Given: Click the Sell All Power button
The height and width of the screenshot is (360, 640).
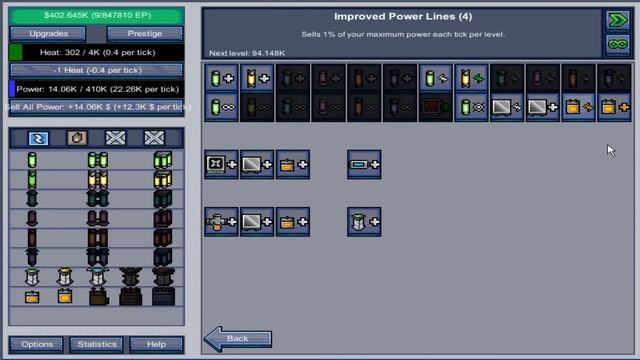Looking at the screenshot, I should pyautogui.click(x=97, y=107).
